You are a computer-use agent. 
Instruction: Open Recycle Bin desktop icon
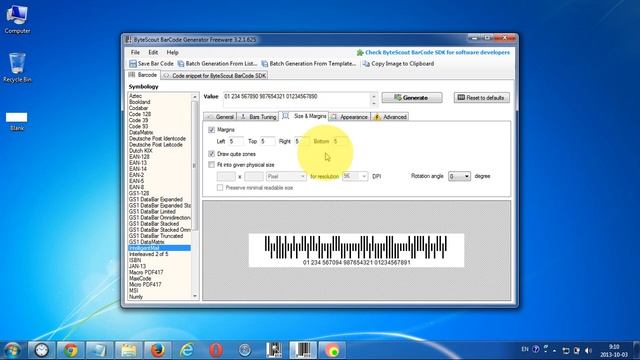(17, 68)
